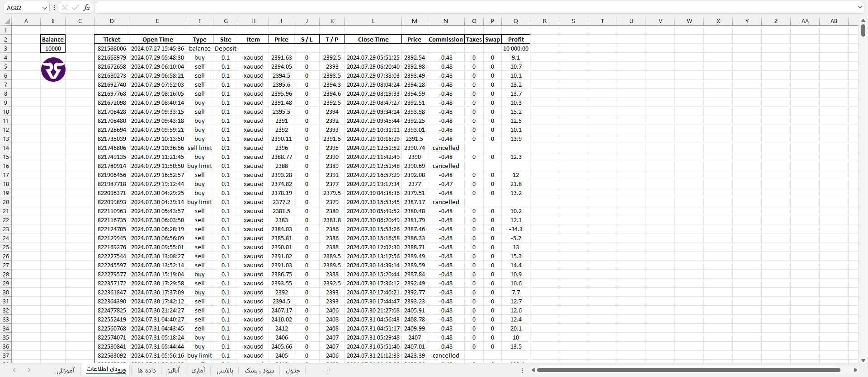Click the balance value cell 10000
The image size is (868, 377).
point(53,48)
